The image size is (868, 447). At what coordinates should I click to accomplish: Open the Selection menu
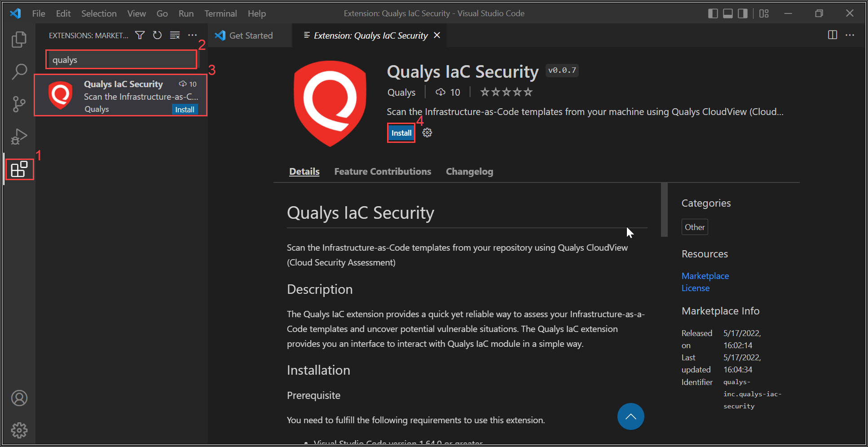[99, 13]
